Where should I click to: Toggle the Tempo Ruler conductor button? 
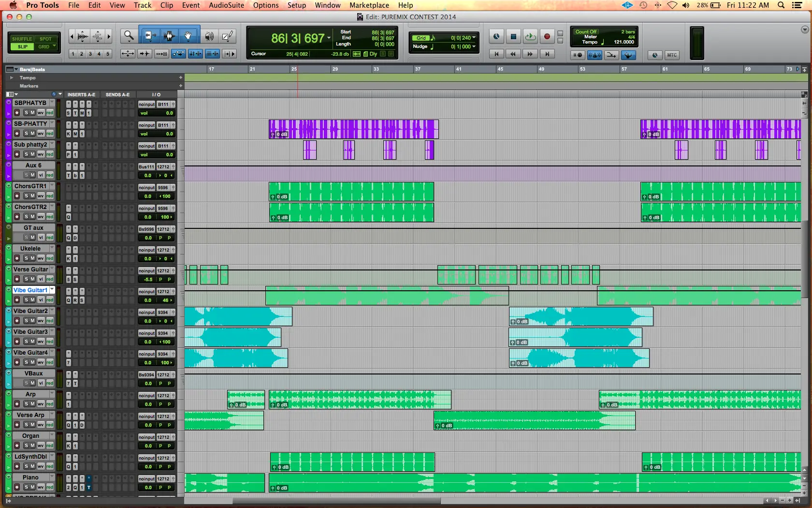tap(628, 55)
